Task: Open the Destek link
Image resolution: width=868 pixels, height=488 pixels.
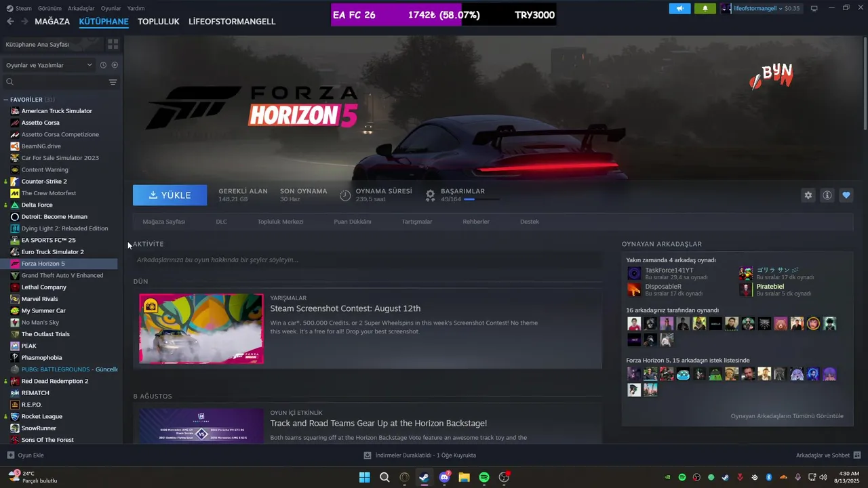Action: click(x=530, y=222)
